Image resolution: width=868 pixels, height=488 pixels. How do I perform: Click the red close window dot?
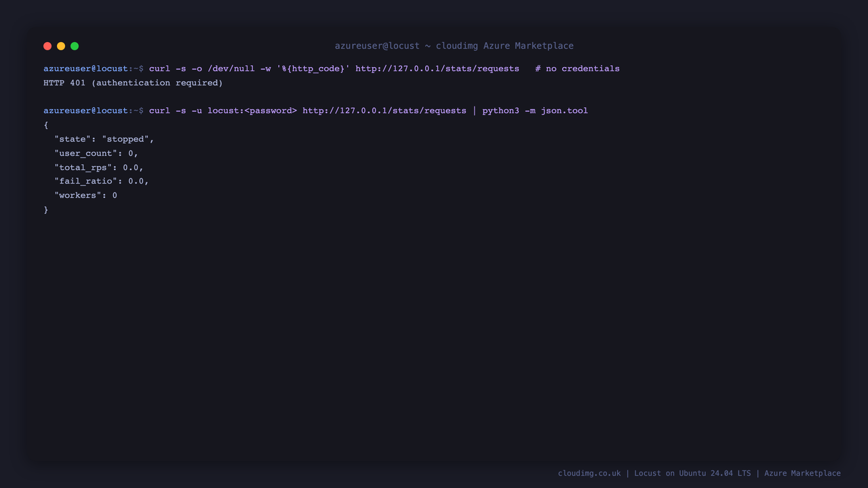tap(47, 46)
